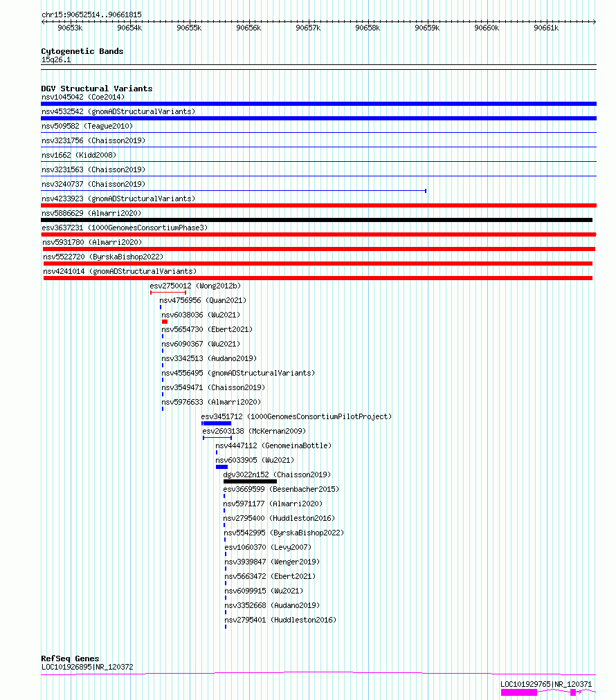Select the 15q26.1 band label
This screenshot has height=700, width=616.
pos(56,59)
